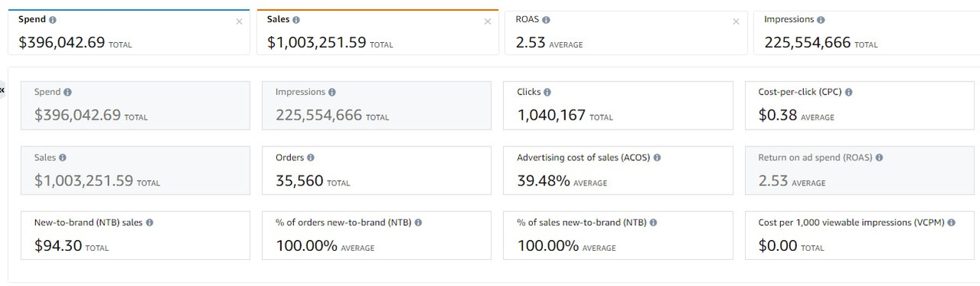Screen dimensions: 980x286
Task: Open info icon on NTB sales card
Action: (x=149, y=222)
